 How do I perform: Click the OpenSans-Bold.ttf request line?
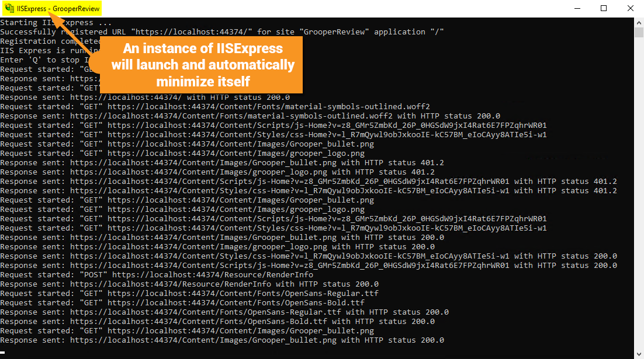(x=182, y=303)
